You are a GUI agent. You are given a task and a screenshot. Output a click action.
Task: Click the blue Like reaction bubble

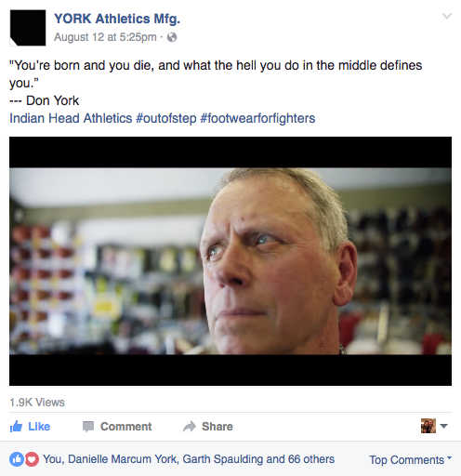click(x=17, y=459)
